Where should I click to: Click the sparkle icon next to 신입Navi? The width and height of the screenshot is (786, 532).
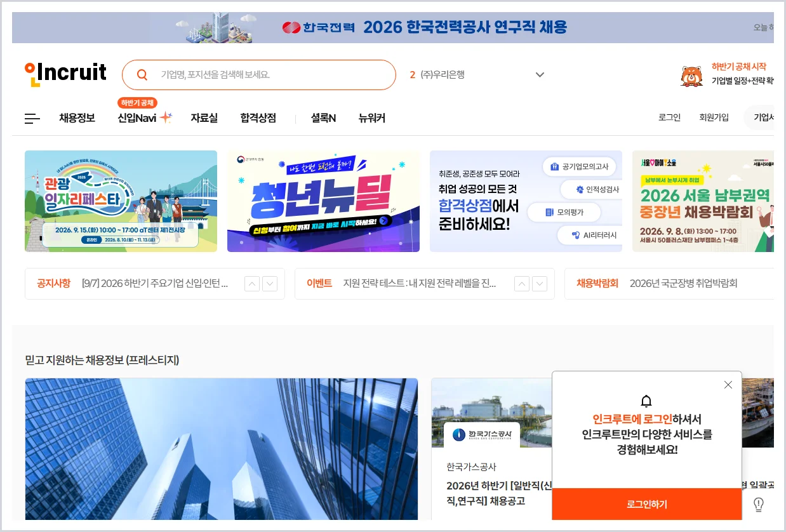coord(166,117)
